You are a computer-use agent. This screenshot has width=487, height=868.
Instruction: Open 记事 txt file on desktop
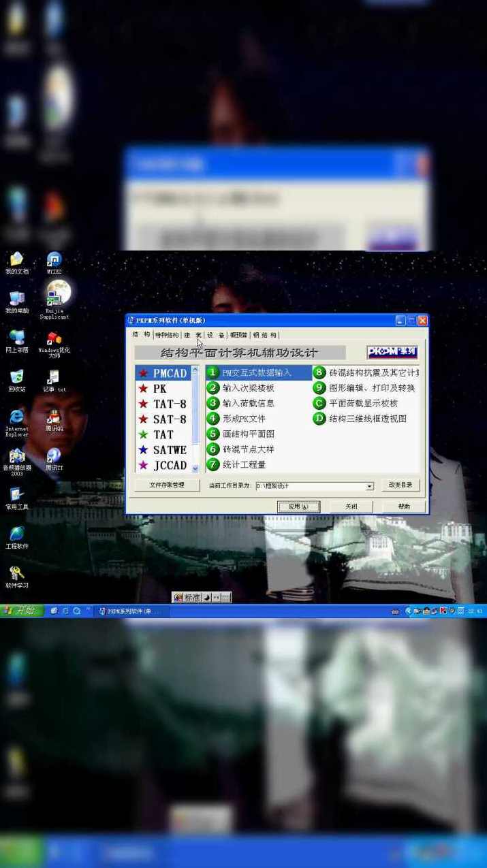tap(54, 381)
